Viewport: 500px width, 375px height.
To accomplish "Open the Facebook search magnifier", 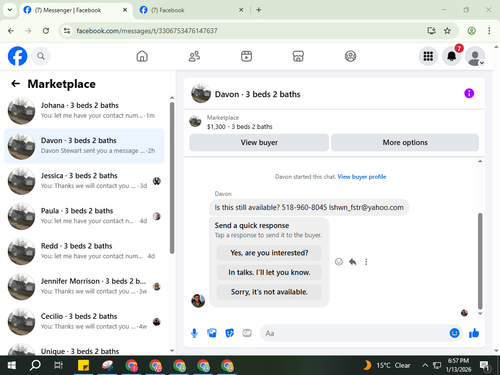I will (41, 56).
